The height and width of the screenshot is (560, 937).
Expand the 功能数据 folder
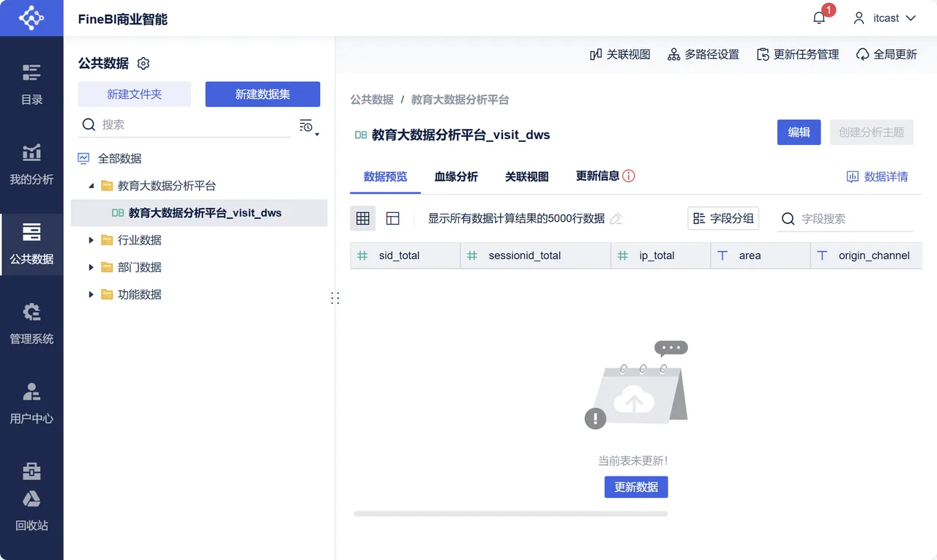point(92,294)
